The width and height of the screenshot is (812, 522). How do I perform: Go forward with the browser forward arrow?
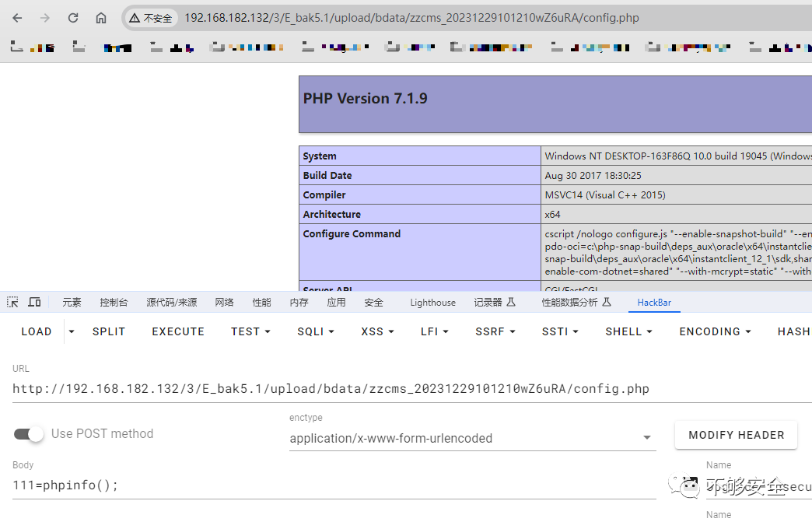tap(45, 18)
